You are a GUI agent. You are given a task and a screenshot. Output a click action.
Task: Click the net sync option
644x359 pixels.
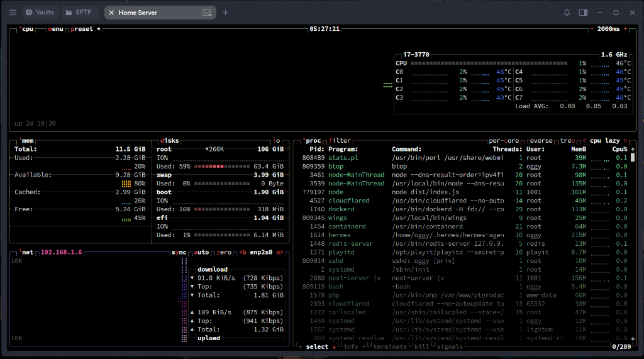pyautogui.click(x=179, y=252)
